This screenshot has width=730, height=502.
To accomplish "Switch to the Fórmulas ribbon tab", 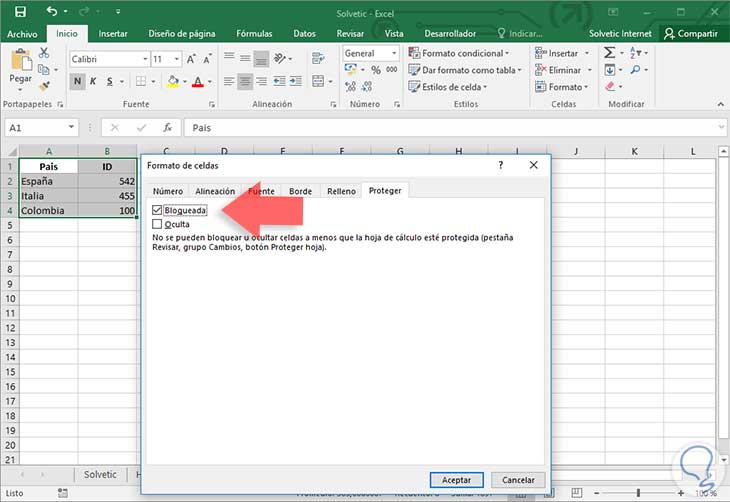I will tap(254, 34).
